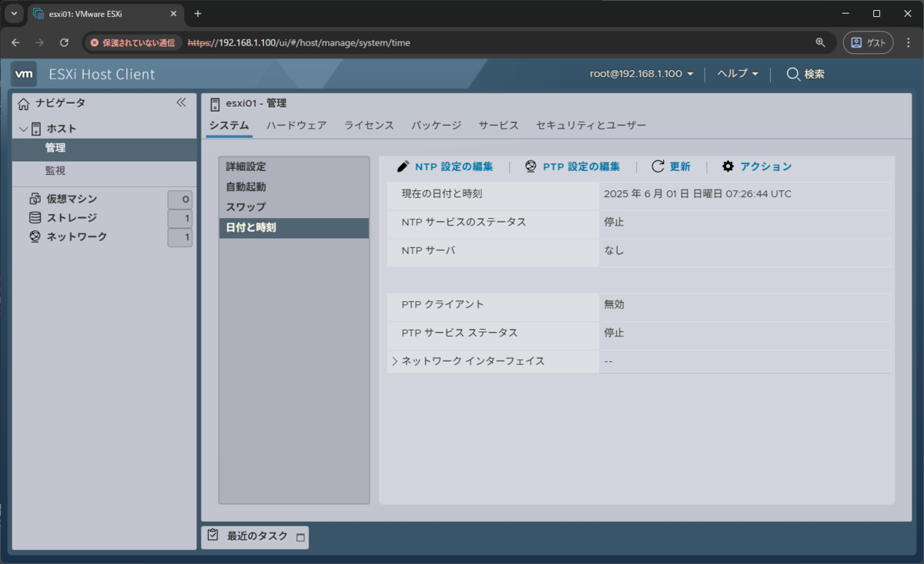924x564 pixels.
Task: Expand recent tasks panel window icon
Action: point(300,537)
